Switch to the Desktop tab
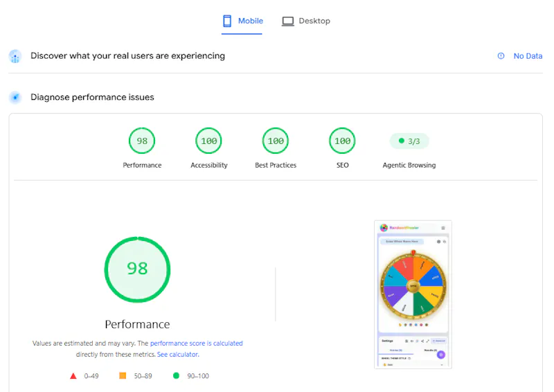 (306, 21)
